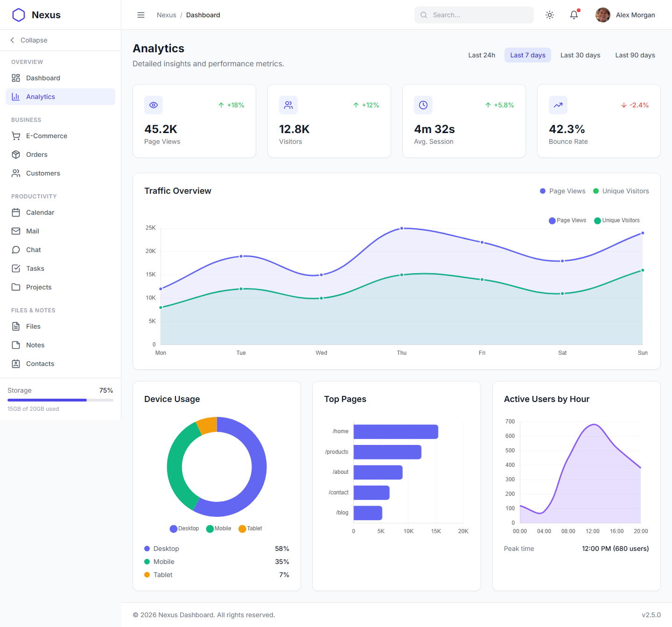Click the purple Desktop color dot in the list
Viewport: 672px width, 627px height.
click(x=147, y=549)
